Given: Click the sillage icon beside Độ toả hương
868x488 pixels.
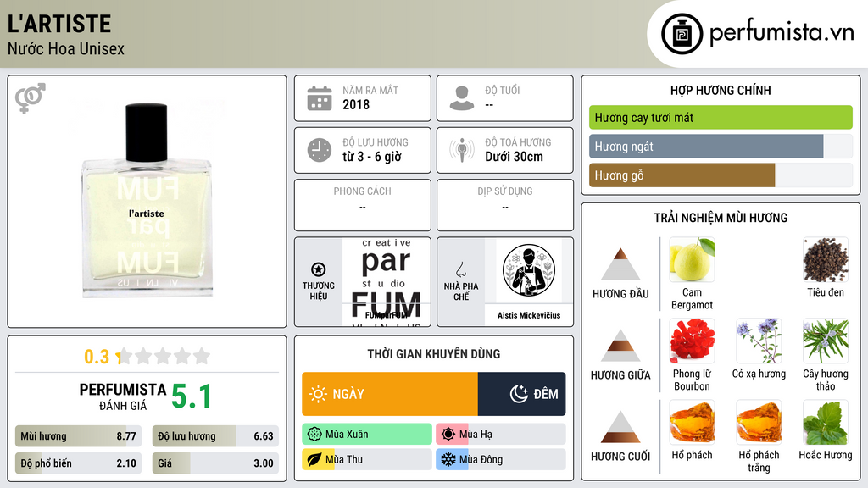Looking at the screenshot, I should click(462, 150).
